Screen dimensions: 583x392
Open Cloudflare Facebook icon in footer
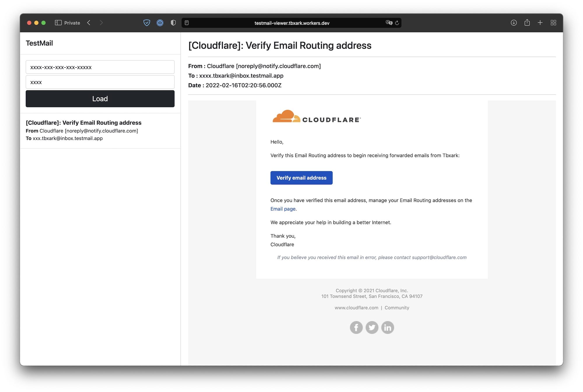356,328
